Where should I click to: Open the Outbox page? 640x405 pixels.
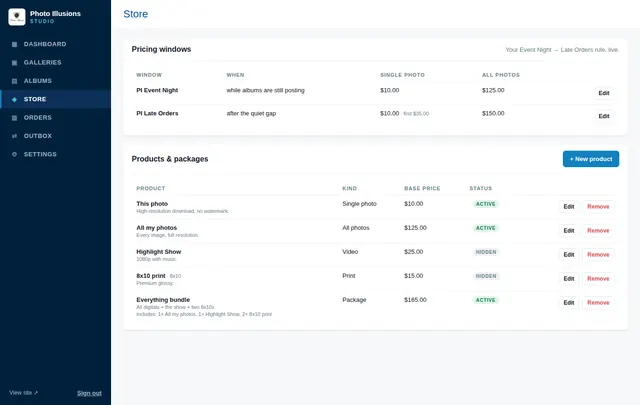56,136
